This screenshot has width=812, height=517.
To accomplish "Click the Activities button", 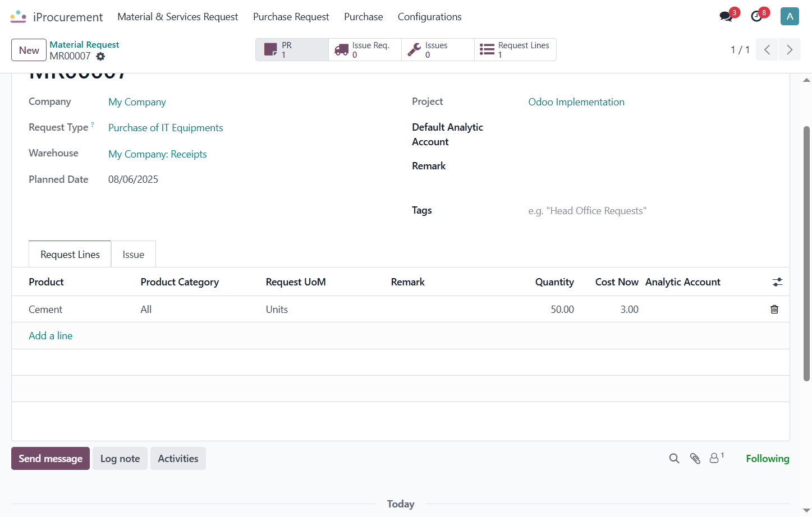I will pos(178,459).
